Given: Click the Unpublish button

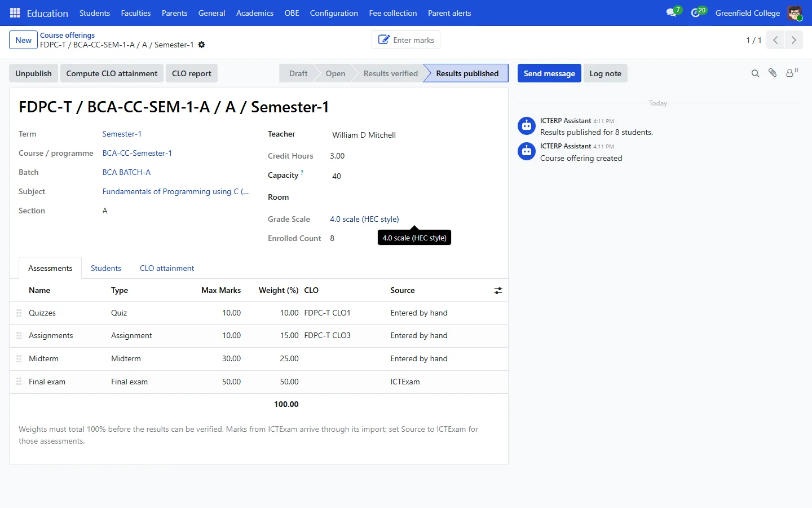Looking at the screenshot, I should pos(33,73).
